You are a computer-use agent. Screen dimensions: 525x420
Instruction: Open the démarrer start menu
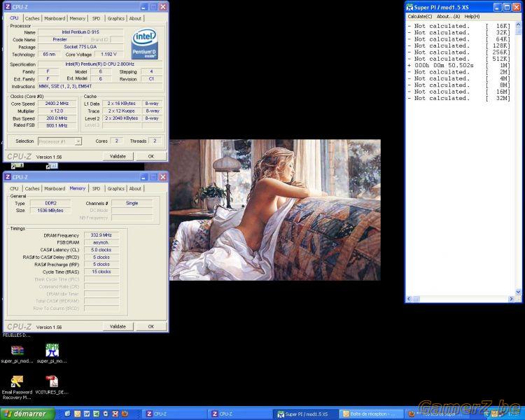(27, 414)
